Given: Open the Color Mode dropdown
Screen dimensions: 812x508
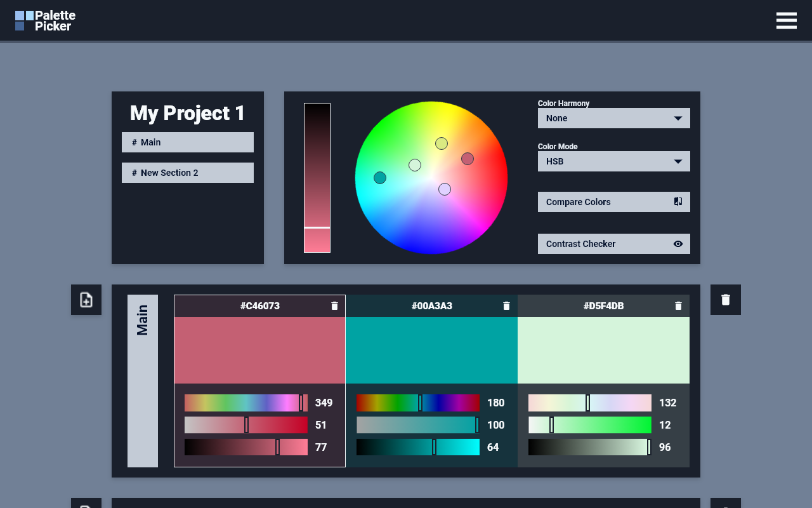Looking at the screenshot, I should 613,161.
